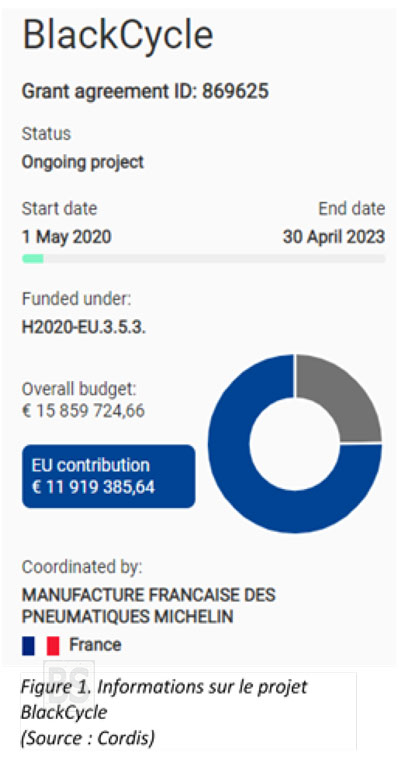Click the overall budget amount € 15 859 724,66
The height and width of the screenshot is (762, 400).
(x=83, y=411)
